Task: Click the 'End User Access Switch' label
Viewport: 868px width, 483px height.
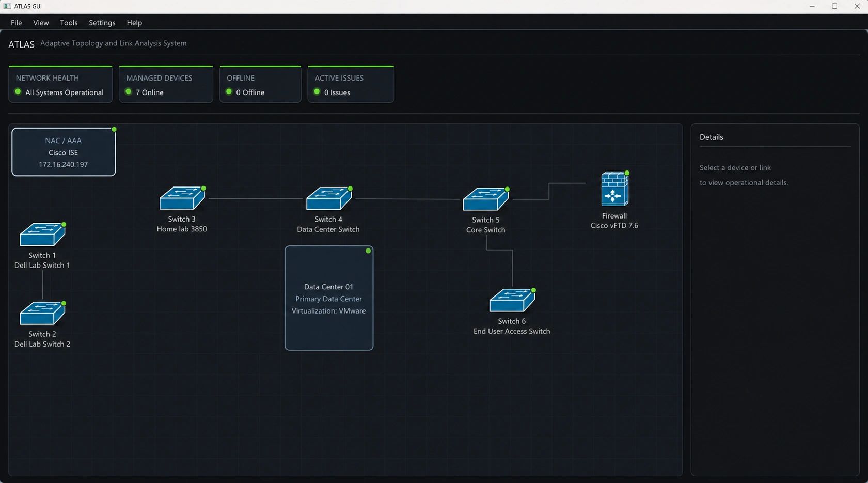Action: 512,331
